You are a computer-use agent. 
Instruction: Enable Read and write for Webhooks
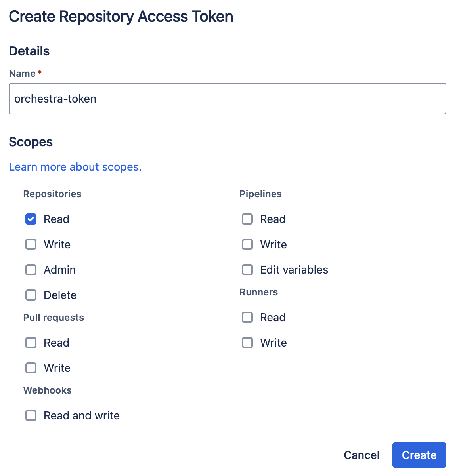point(31,415)
